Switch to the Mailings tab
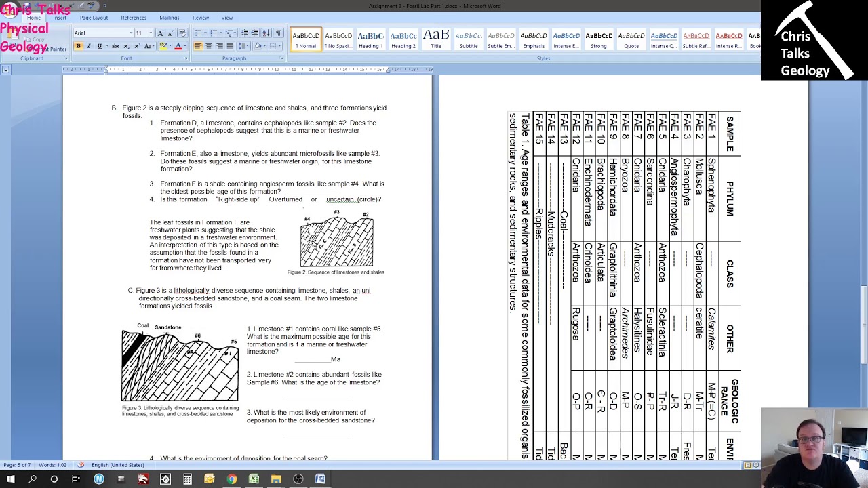 click(x=170, y=18)
